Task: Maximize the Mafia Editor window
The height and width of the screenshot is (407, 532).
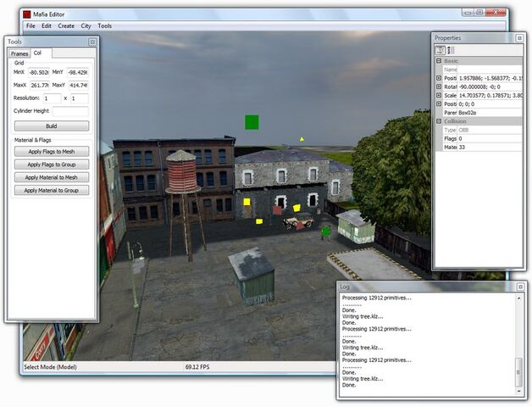Action: tap(479, 13)
